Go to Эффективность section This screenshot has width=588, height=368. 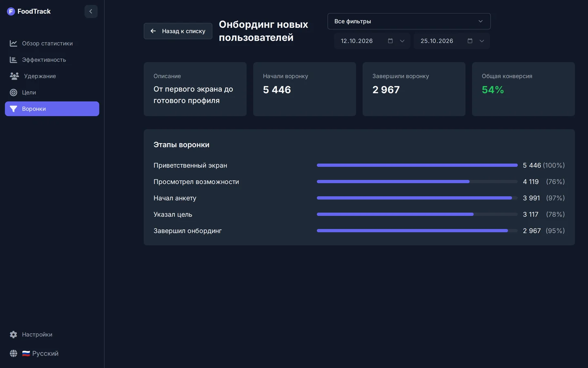(52, 60)
